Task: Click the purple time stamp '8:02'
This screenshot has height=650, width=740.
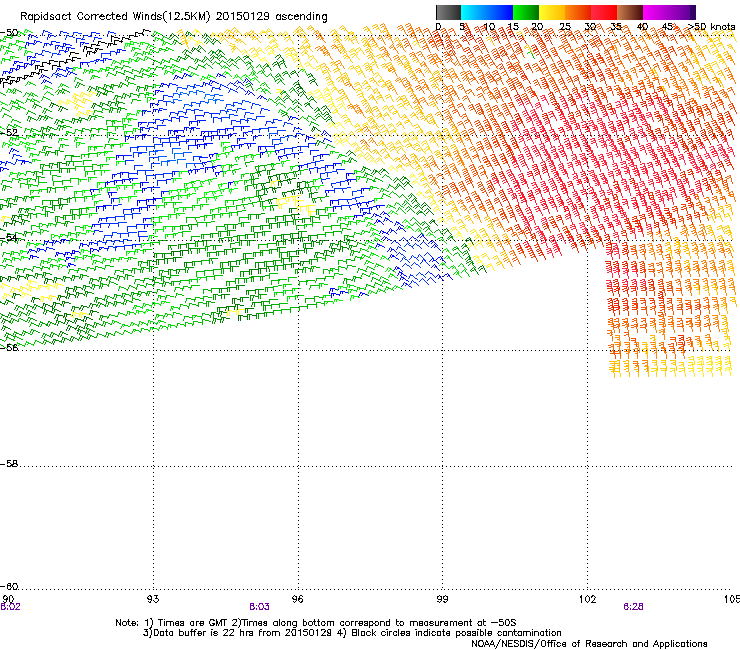Action: [x=10, y=607]
